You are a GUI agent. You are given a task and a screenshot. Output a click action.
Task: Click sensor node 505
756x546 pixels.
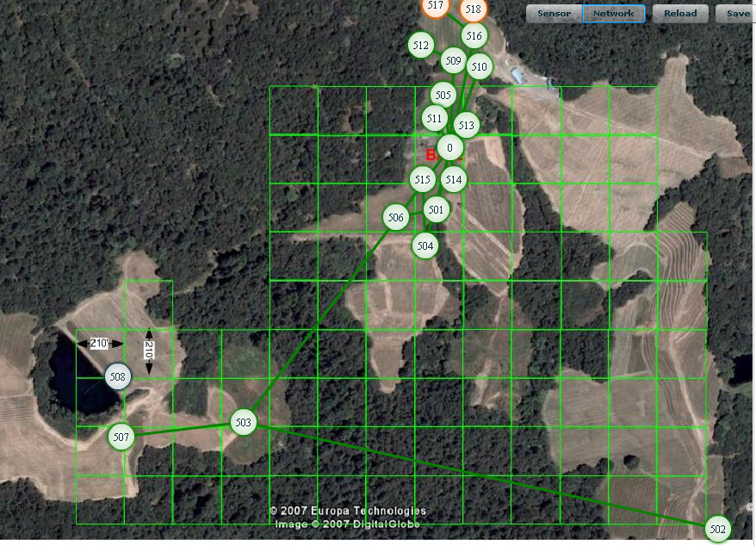point(443,96)
